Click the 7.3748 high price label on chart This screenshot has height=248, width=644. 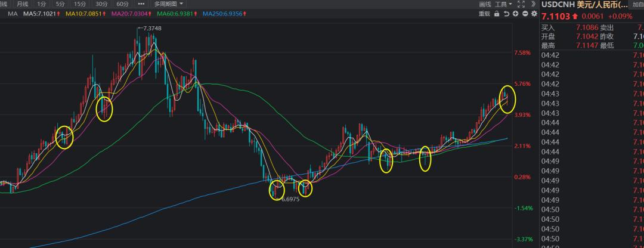pyautogui.click(x=153, y=28)
